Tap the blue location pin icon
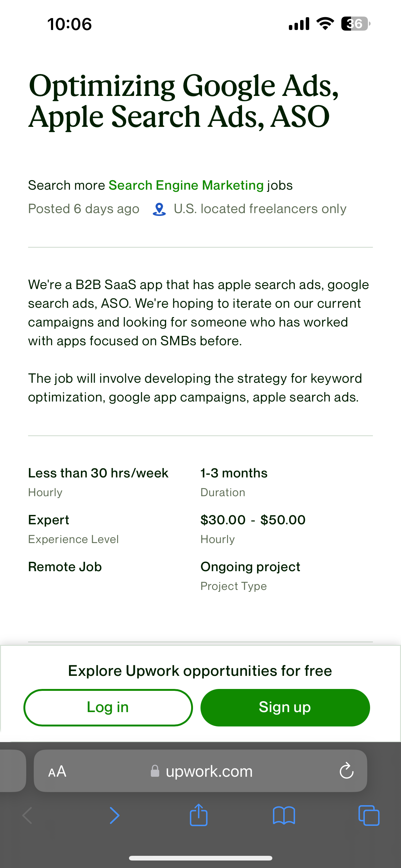 point(159,209)
